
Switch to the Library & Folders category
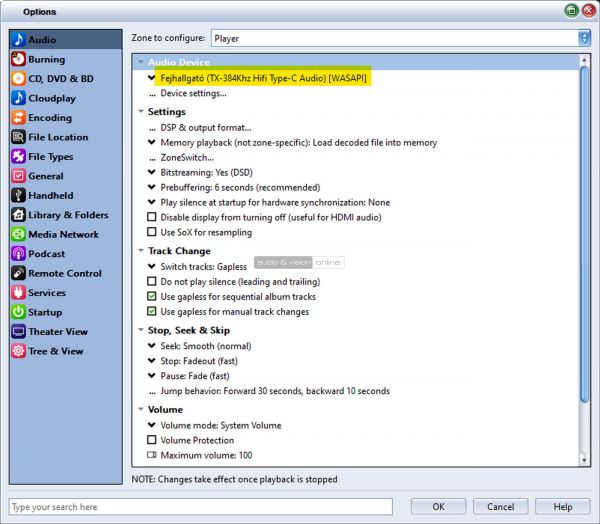[68, 215]
